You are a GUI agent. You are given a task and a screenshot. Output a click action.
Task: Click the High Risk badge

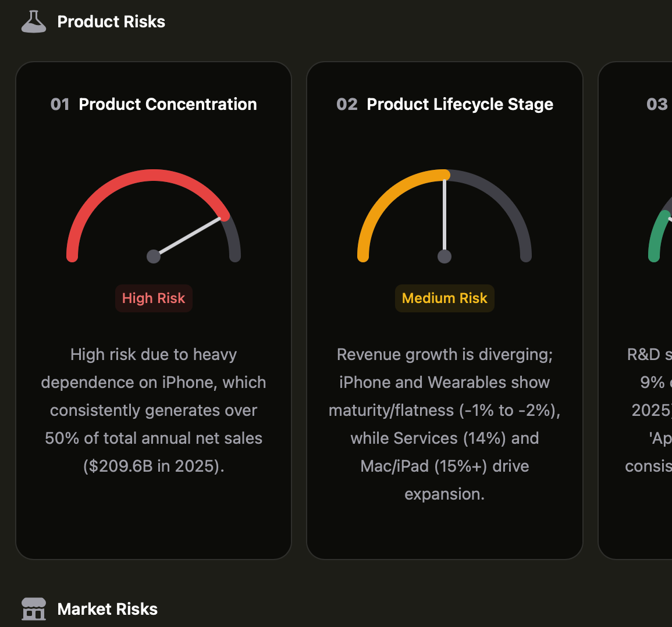(154, 298)
